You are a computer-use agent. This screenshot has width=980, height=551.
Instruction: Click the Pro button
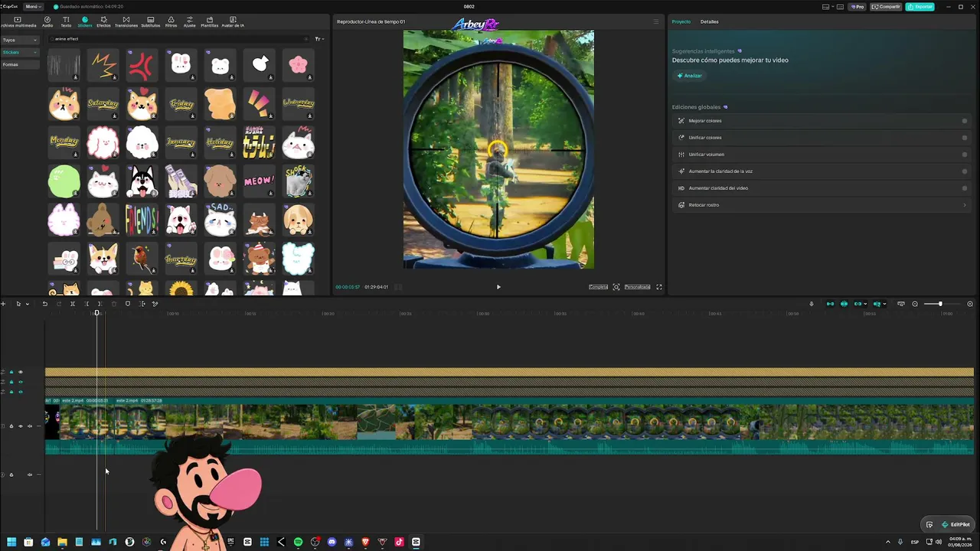click(857, 7)
